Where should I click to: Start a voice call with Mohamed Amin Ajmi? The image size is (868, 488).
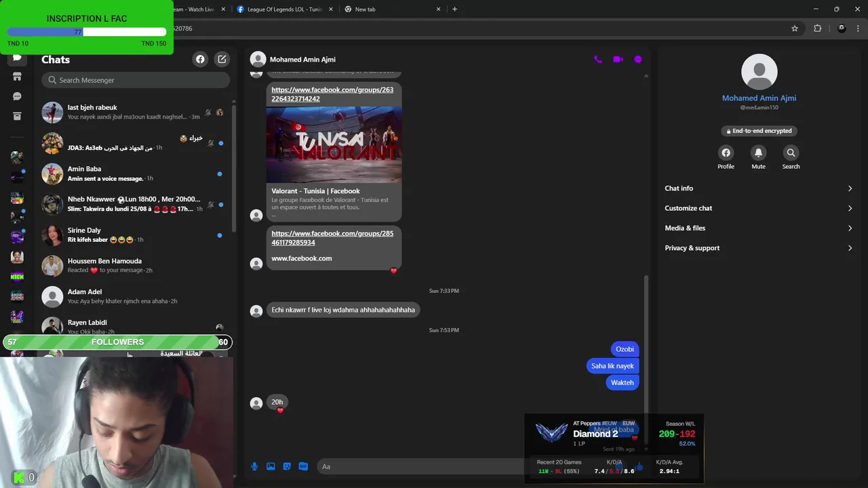(x=597, y=59)
